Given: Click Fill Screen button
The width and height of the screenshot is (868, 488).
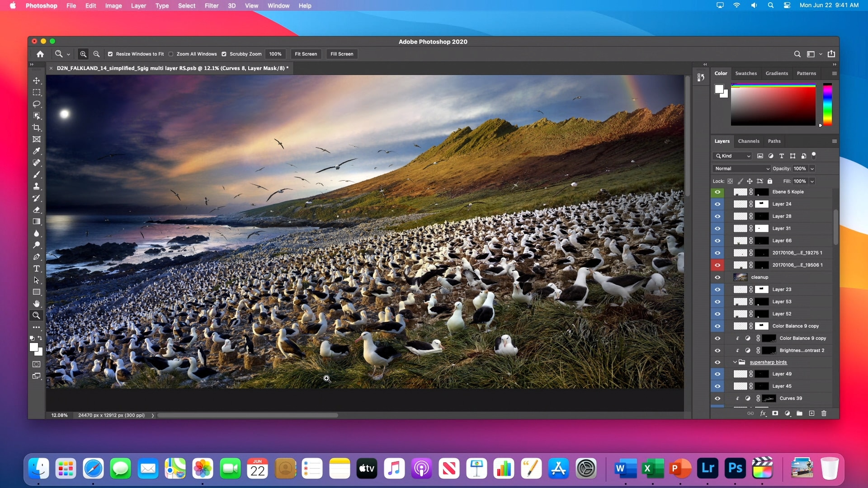Looking at the screenshot, I should point(342,54).
